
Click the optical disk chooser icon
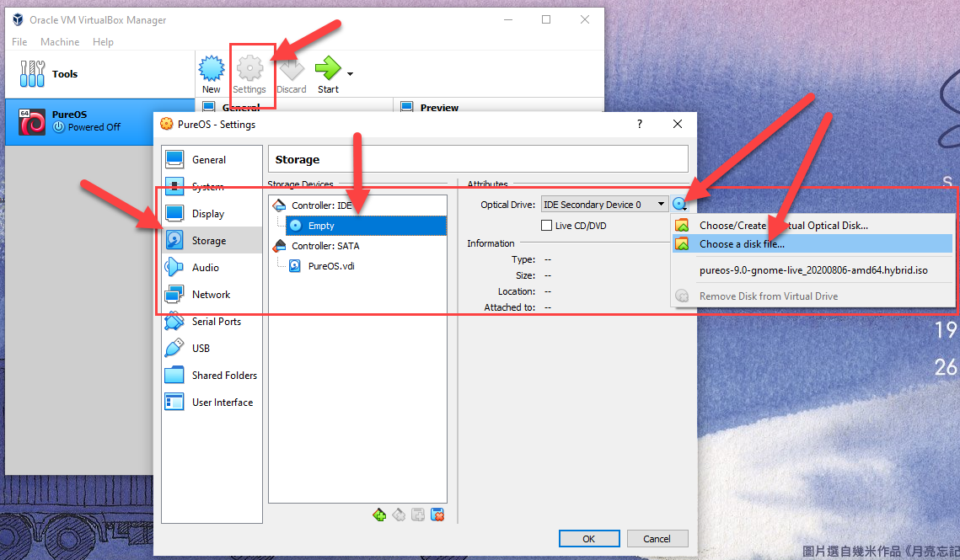(679, 205)
